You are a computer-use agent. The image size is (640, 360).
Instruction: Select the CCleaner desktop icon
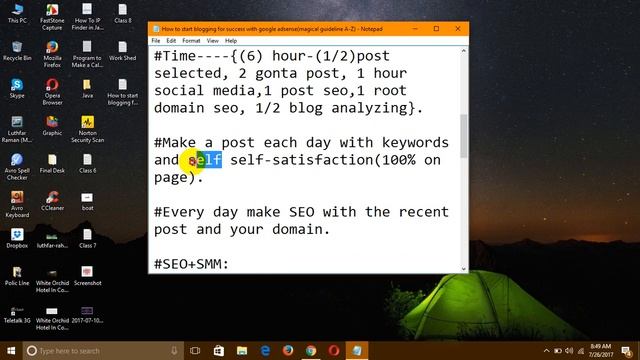[52, 201]
